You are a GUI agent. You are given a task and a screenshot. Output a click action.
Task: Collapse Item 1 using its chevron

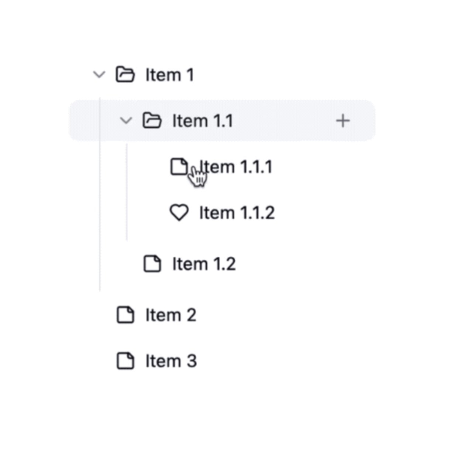coord(99,74)
